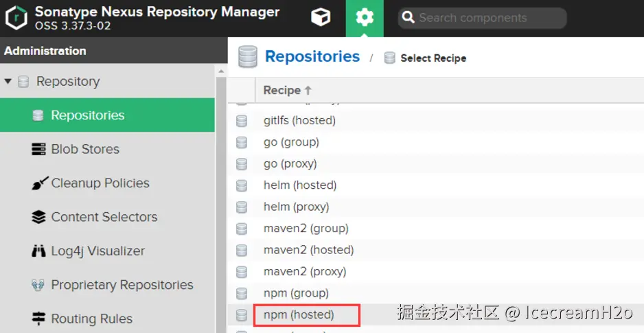The height and width of the screenshot is (333, 644).
Task: Select the maven2 (group) recipe
Action: 306,229
